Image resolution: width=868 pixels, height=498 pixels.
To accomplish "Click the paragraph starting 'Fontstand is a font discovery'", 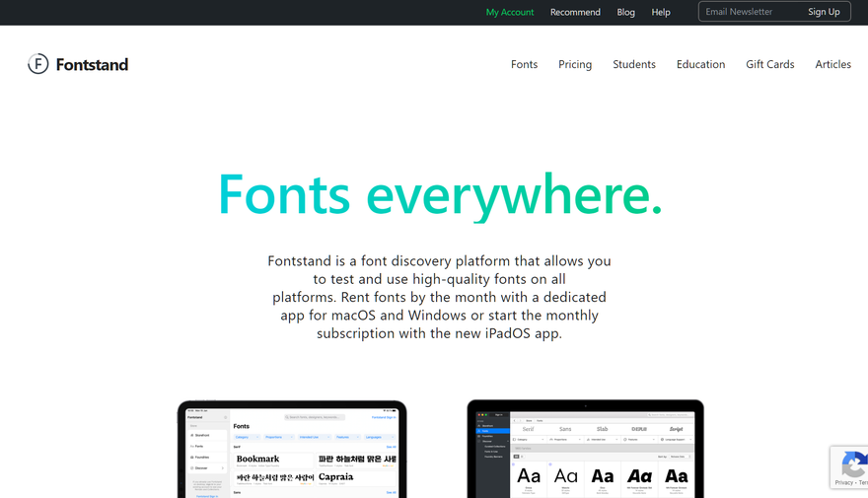I will pyautogui.click(x=439, y=297).
